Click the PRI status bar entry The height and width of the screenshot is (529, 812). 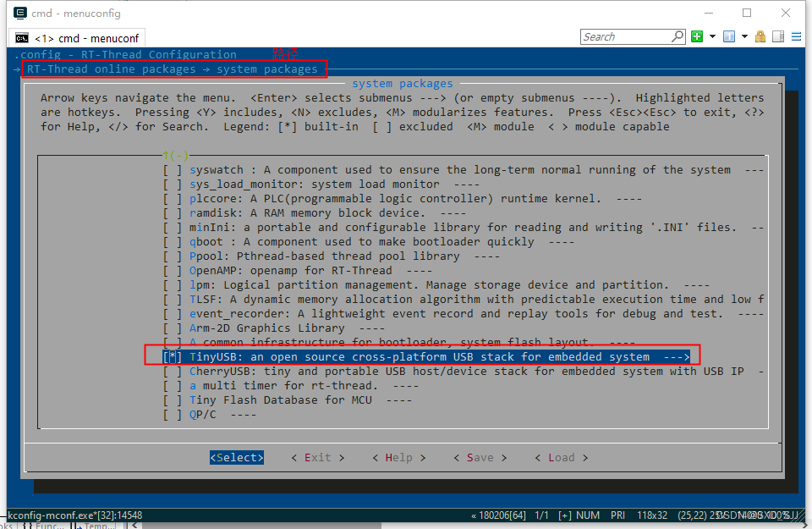tap(617, 515)
